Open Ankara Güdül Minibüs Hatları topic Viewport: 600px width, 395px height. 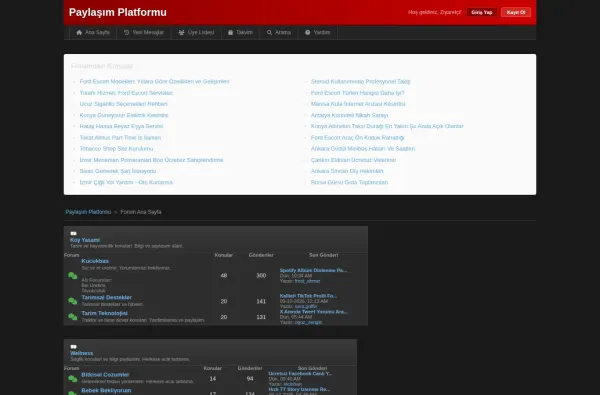(363, 149)
